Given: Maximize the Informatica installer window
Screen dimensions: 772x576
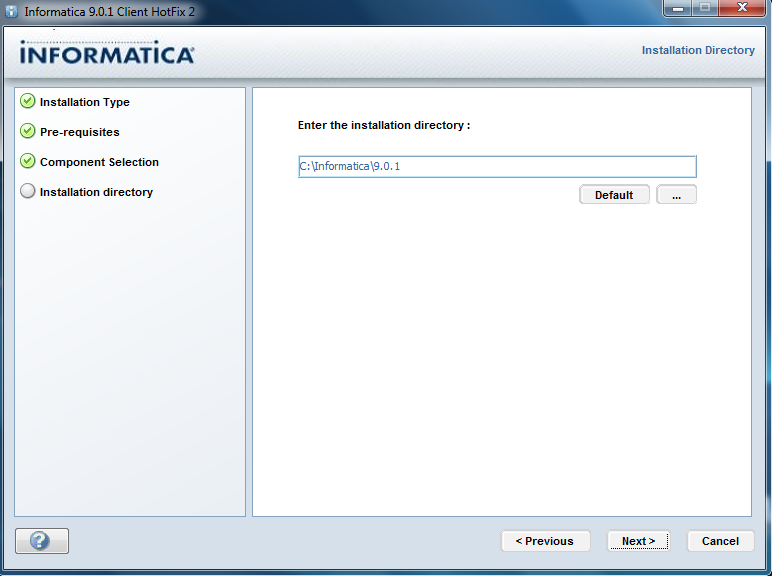Looking at the screenshot, I should pos(706,9).
